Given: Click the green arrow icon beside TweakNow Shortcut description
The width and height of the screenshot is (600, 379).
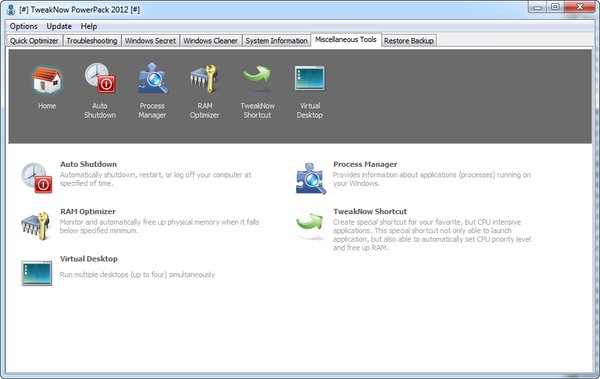Looking at the screenshot, I should point(310,226).
